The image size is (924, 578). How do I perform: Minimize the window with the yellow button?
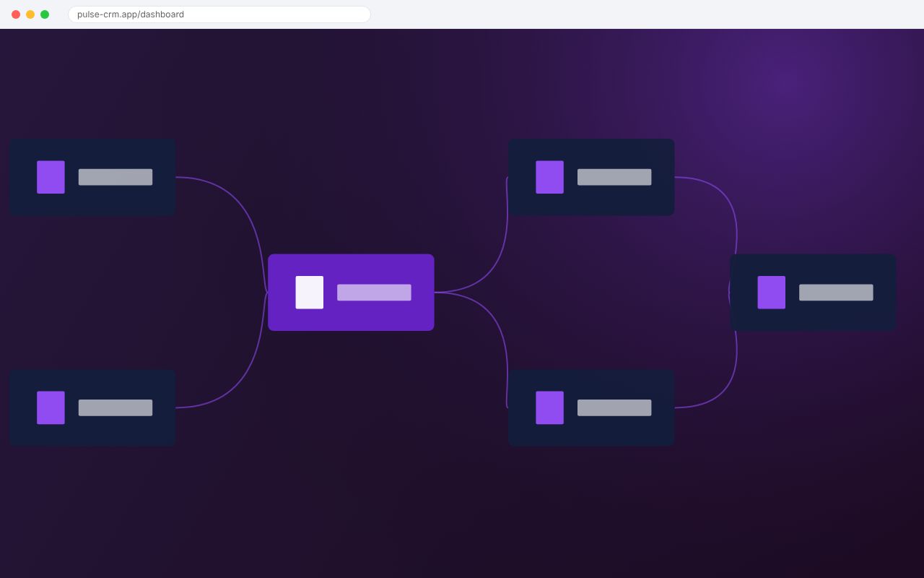pyautogui.click(x=30, y=14)
